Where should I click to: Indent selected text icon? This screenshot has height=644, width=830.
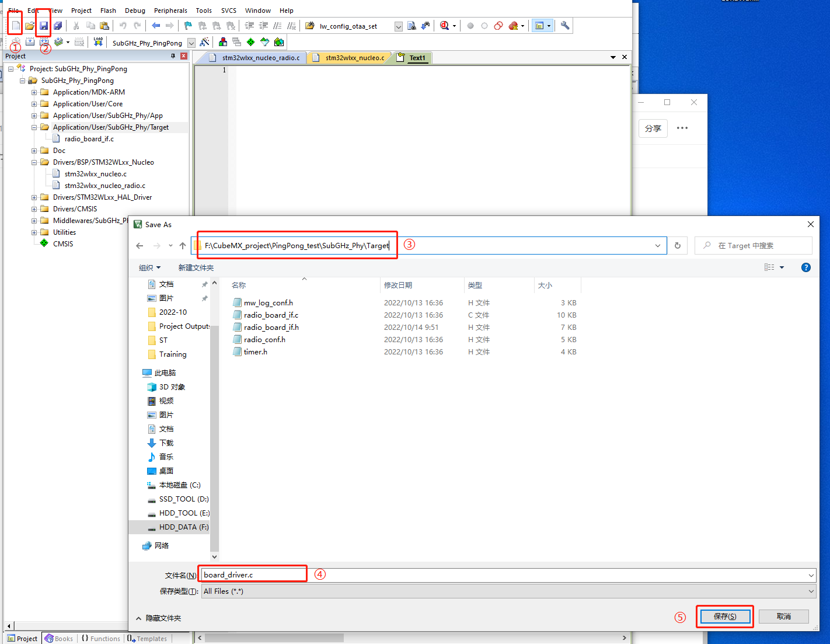(249, 26)
